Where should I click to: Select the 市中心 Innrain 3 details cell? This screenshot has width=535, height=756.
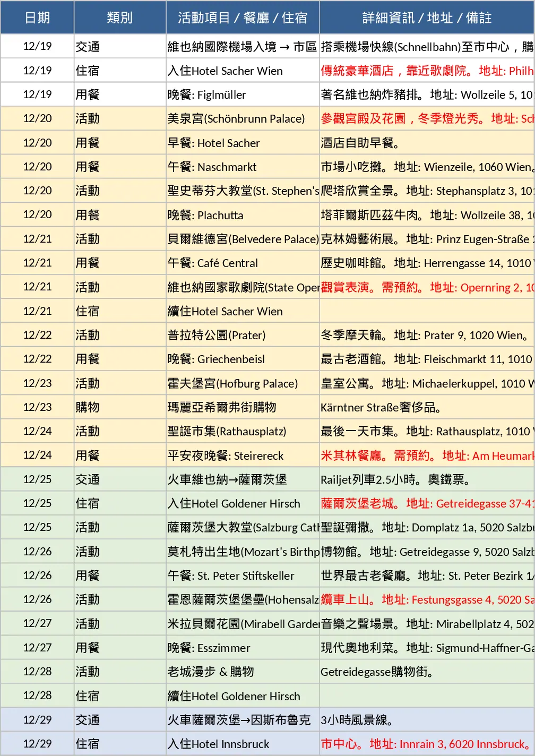427,744
